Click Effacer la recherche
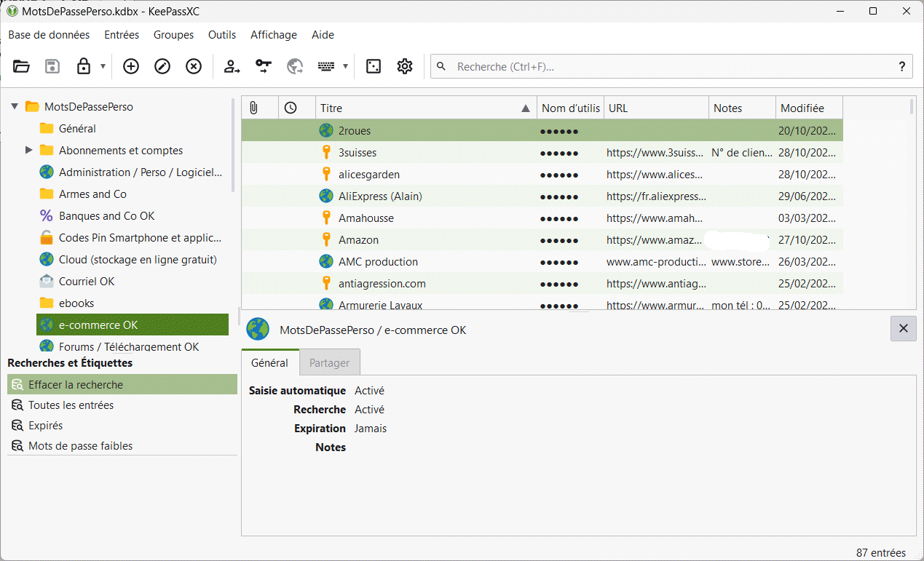 [x=122, y=385]
